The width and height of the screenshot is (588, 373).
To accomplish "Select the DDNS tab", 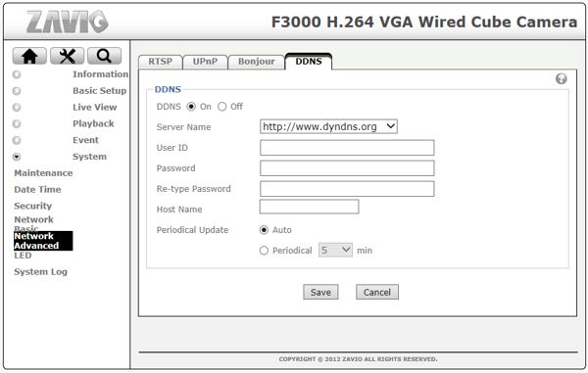I will 309,62.
